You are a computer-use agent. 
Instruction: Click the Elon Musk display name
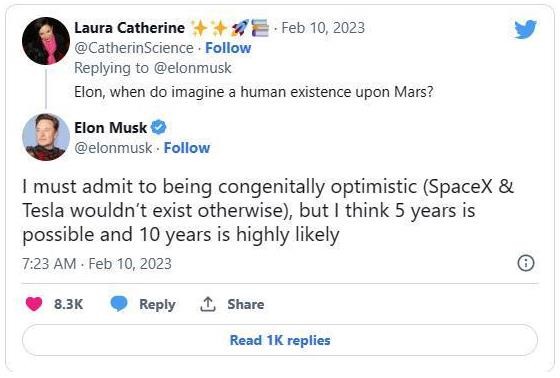(x=110, y=128)
